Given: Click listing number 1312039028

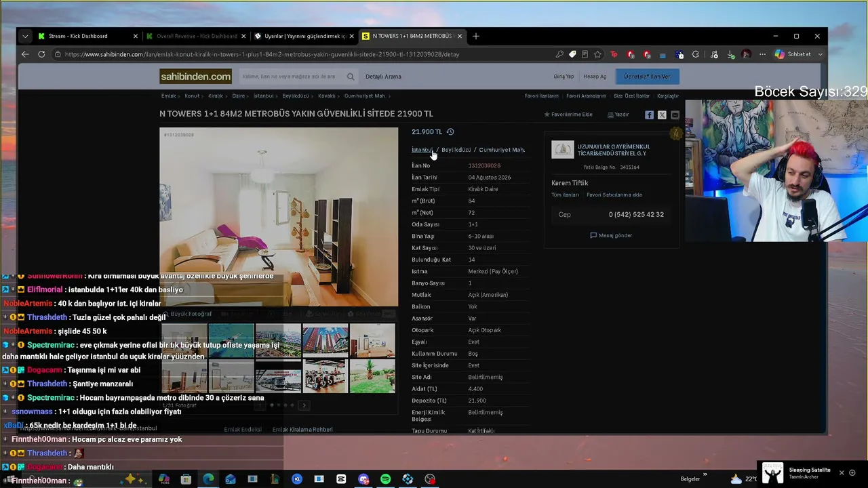Looking at the screenshot, I should click(484, 165).
